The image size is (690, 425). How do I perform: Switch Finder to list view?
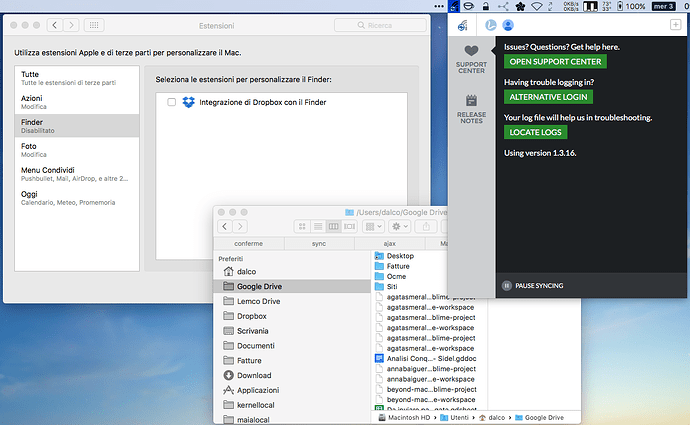point(318,226)
